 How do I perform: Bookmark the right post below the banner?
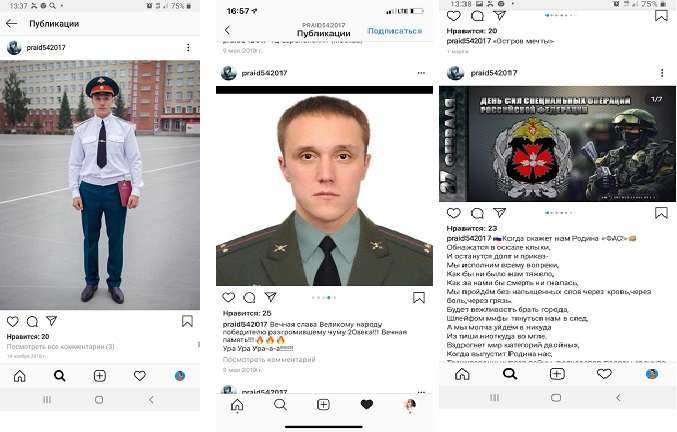point(661,213)
